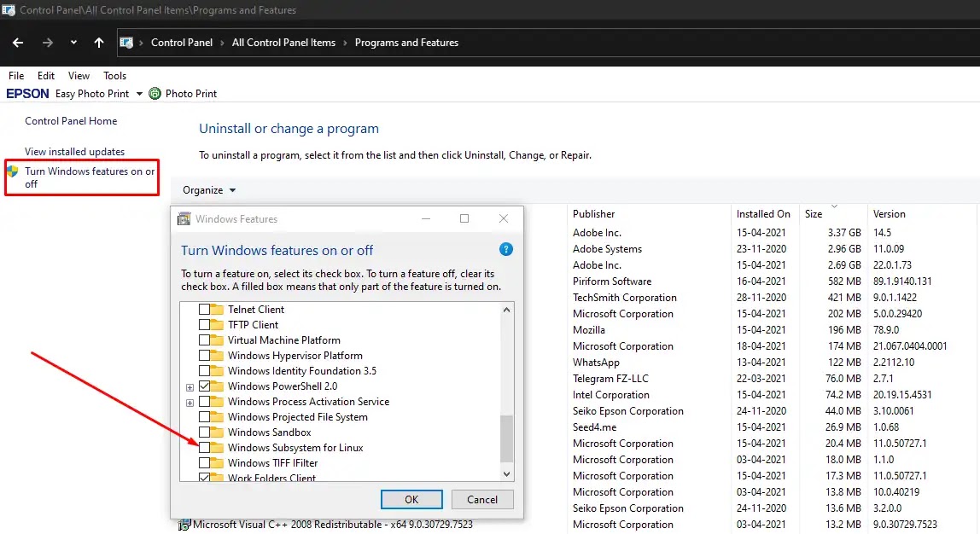Open the File menu
This screenshot has width=980, height=534.
click(x=16, y=76)
